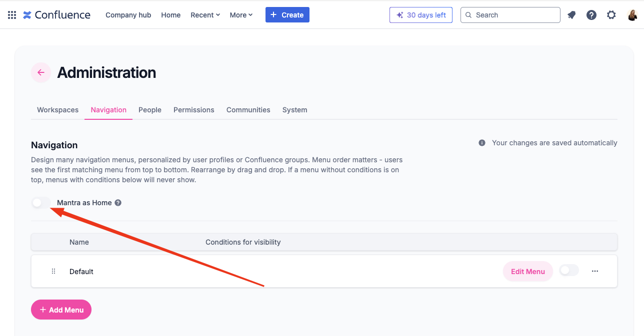Open the System tab
Image resolution: width=644 pixels, height=336 pixels.
click(294, 110)
